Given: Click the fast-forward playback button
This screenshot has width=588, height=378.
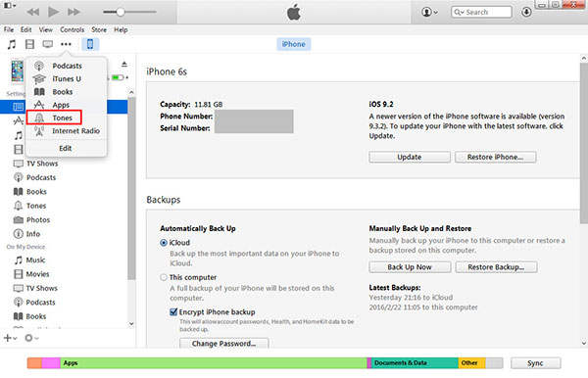Looking at the screenshot, I should pos(73,12).
